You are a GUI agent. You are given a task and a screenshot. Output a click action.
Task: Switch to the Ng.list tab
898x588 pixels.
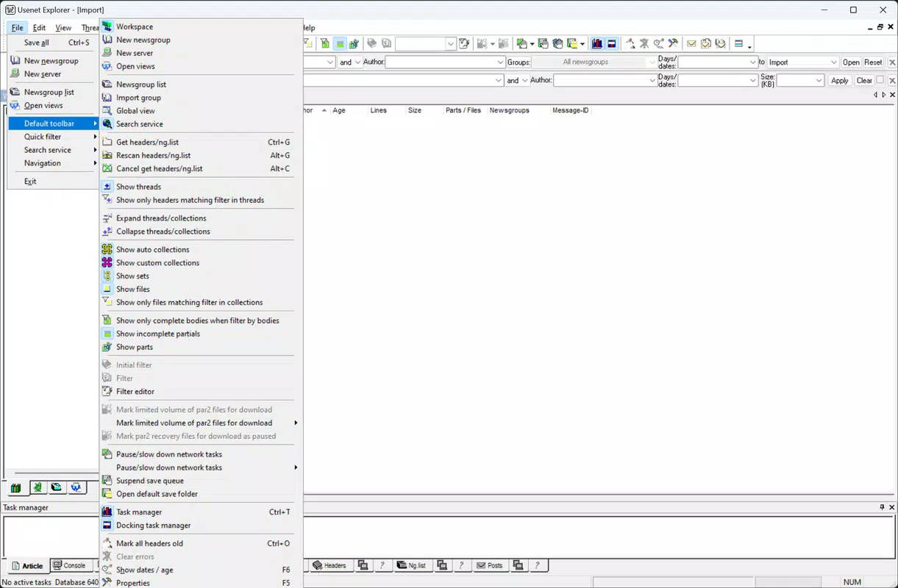412,566
